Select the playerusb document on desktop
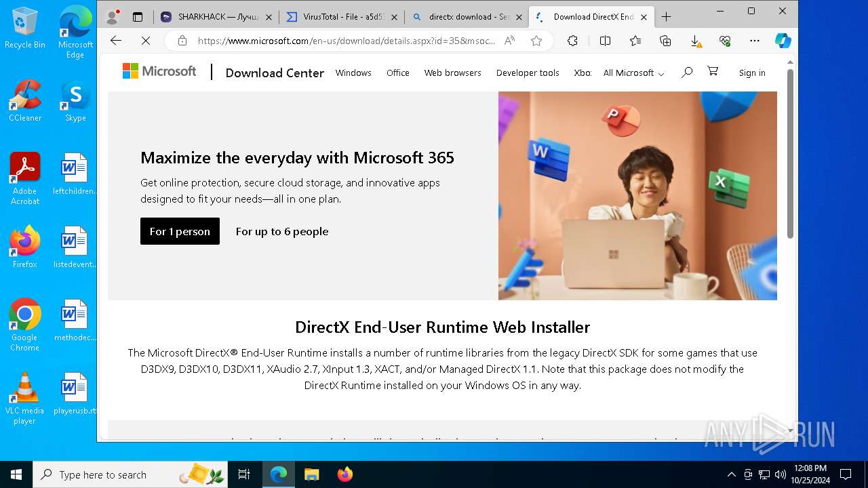 [x=75, y=394]
